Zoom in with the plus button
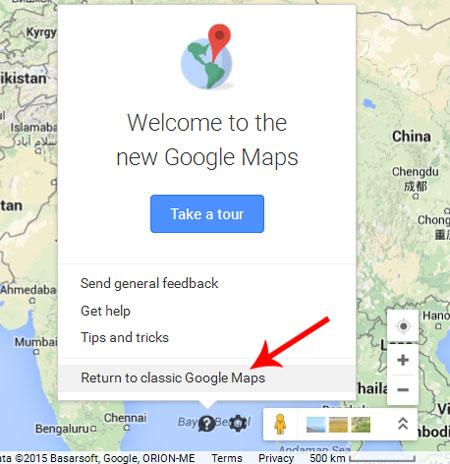The height and width of the screenshot is (464, 450). tap(403, 360)
